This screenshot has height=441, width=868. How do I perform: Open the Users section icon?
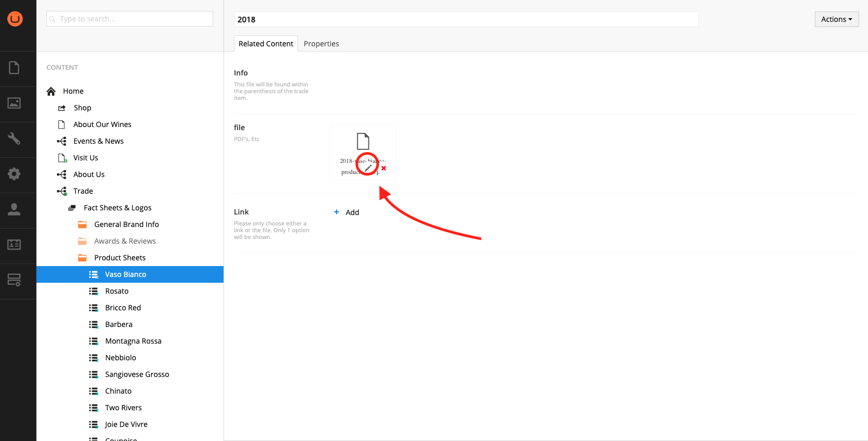(x=14, y=209)
